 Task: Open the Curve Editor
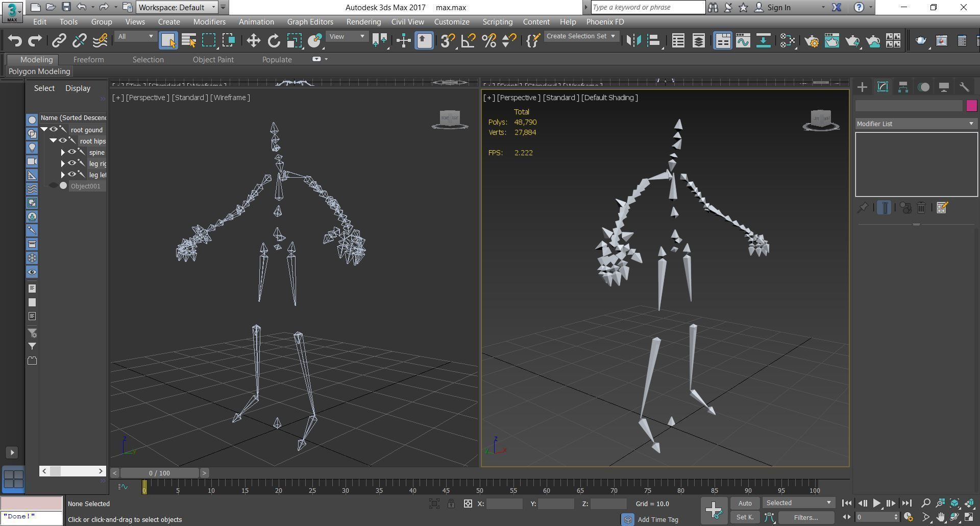point(743,41)
